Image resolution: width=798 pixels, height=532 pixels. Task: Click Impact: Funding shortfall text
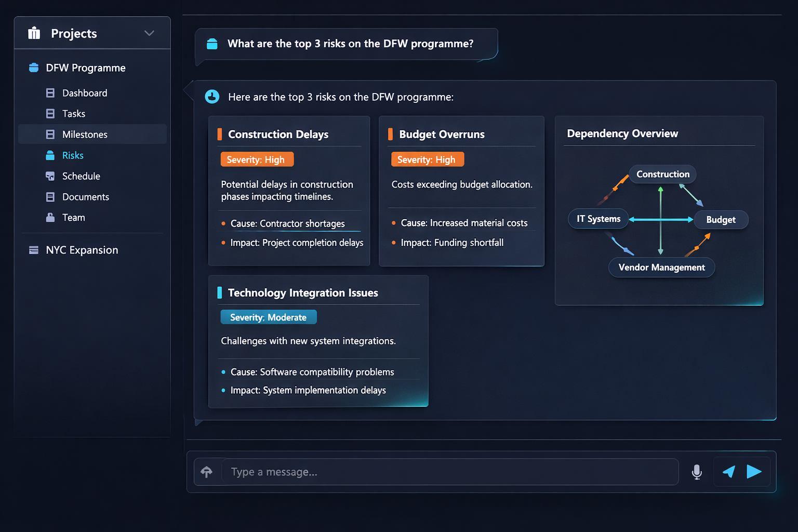452,243
